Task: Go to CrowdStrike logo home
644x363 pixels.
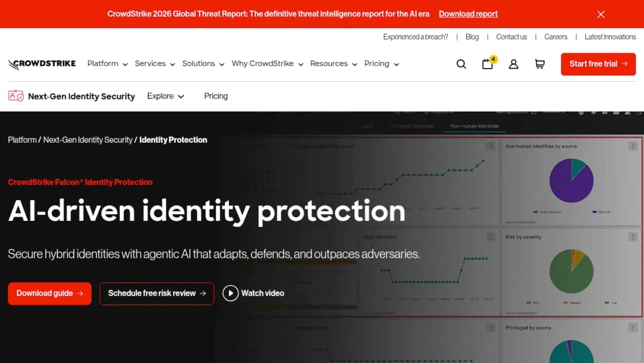Action: coord(42,64)
